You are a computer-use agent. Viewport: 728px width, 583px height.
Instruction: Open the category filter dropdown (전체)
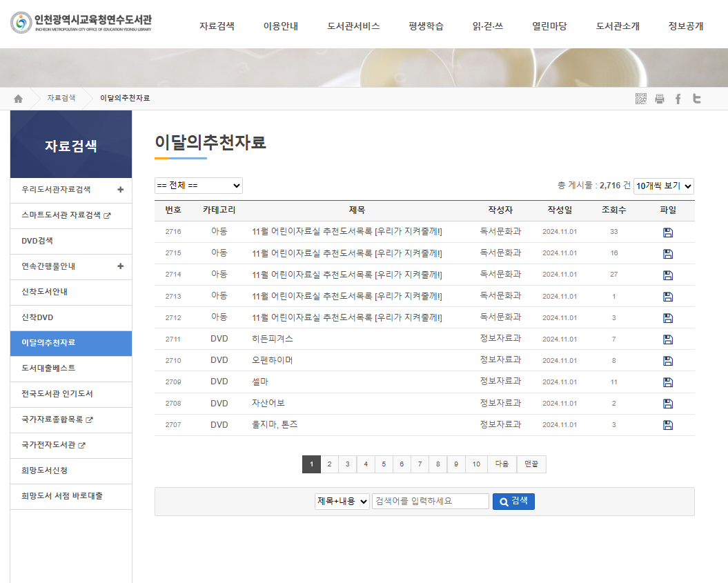coord(199,186)
